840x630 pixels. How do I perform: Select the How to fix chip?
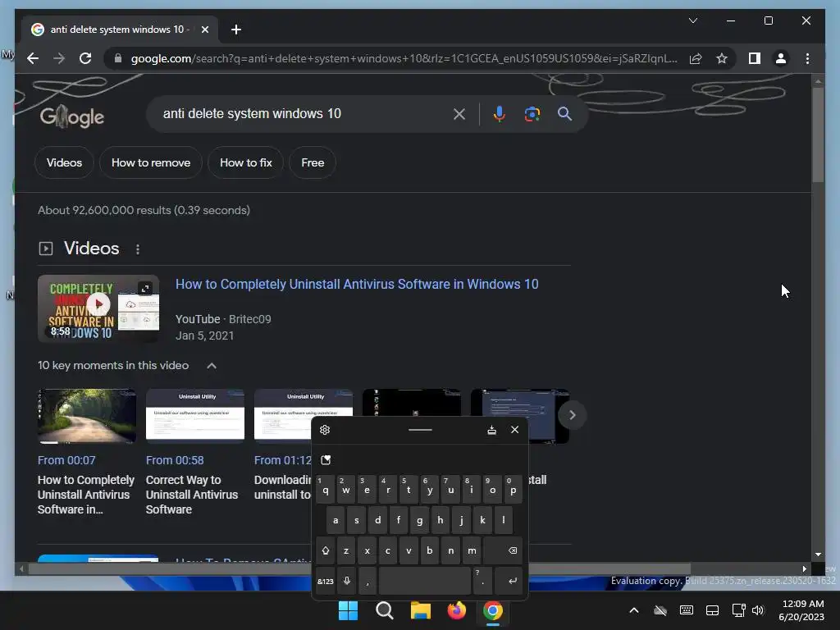[x=246, y=162]
